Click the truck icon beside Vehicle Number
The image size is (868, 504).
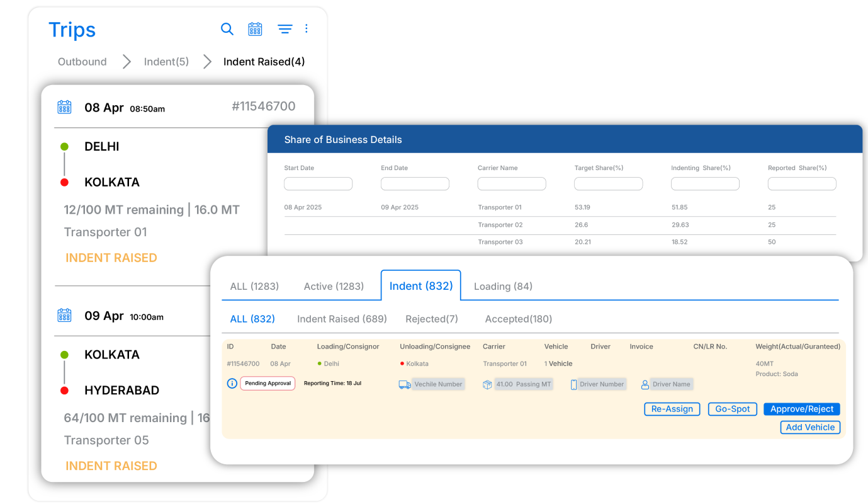click(405, 384)
